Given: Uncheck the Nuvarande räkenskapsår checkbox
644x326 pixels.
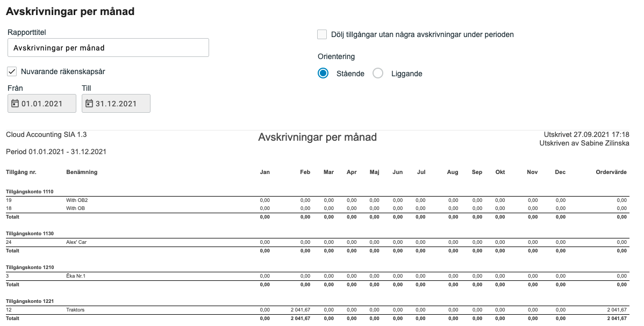Looking at the screenshot, I should coord(12,71).
